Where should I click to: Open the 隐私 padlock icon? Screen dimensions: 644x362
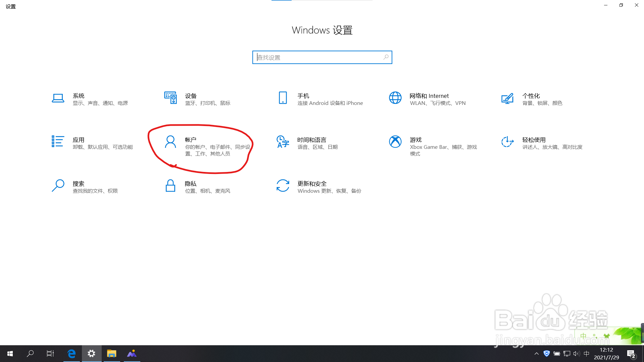(170, 185)
